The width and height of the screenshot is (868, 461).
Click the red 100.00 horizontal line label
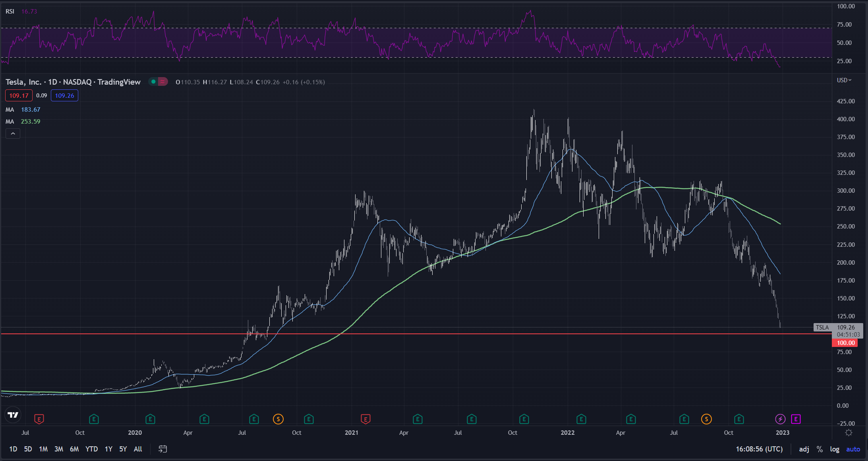click(845, 343)
